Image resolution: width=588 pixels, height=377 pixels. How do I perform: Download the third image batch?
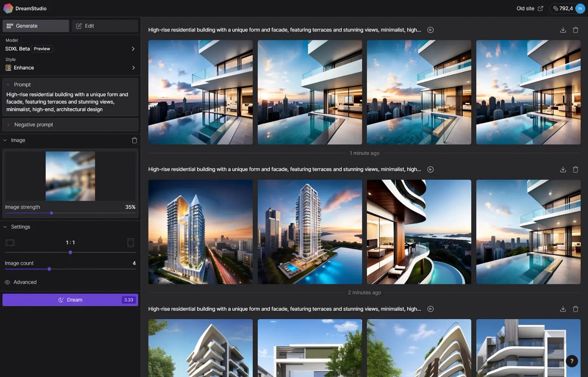(563, 309)
